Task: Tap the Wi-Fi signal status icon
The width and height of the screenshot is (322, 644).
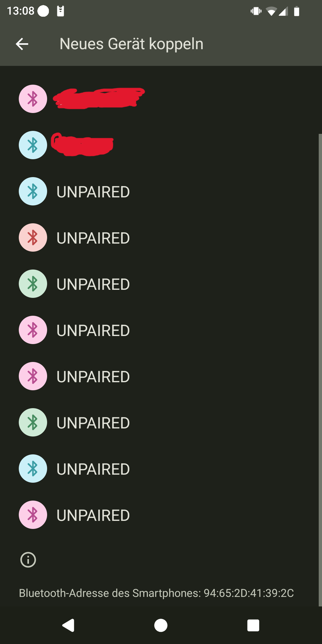Action: (x=271, y=11)
